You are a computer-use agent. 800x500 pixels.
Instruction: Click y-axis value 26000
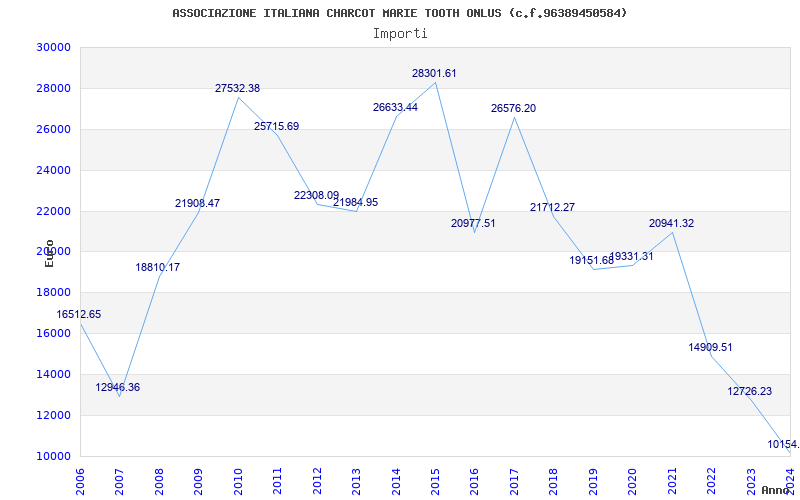click(53, 129)
